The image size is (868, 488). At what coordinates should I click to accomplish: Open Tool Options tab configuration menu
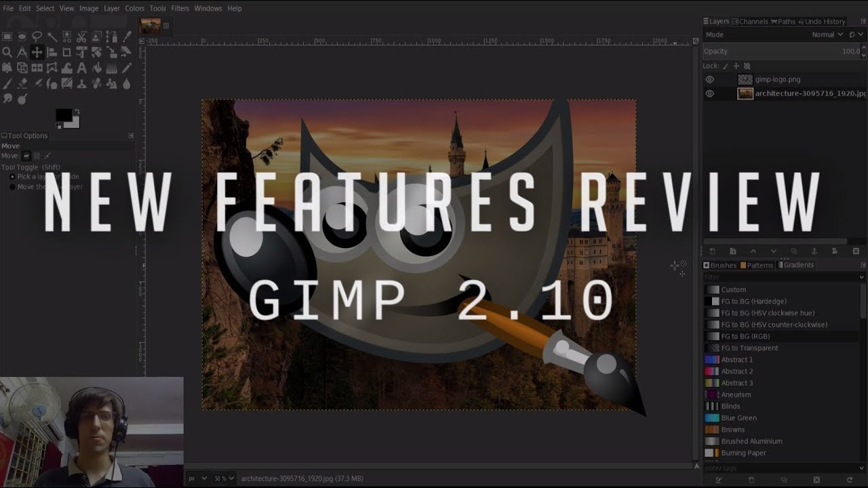click(x=131, y=136)
